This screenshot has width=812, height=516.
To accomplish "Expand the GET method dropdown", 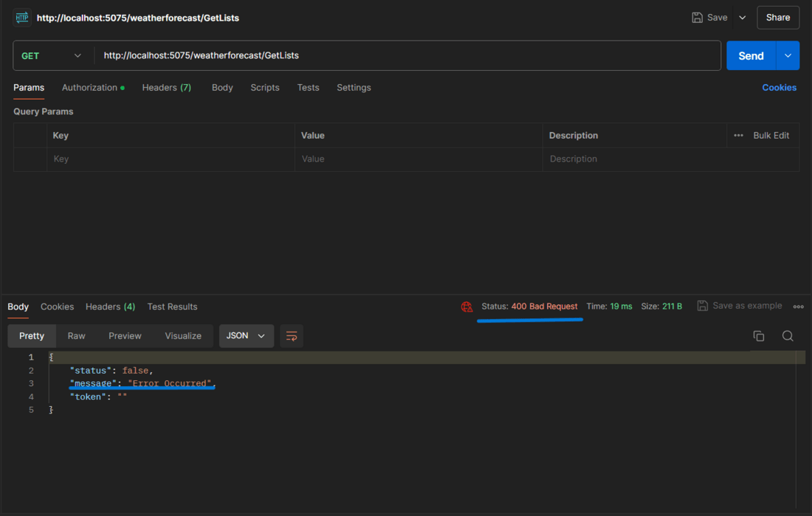I will [x=51, y=55].
